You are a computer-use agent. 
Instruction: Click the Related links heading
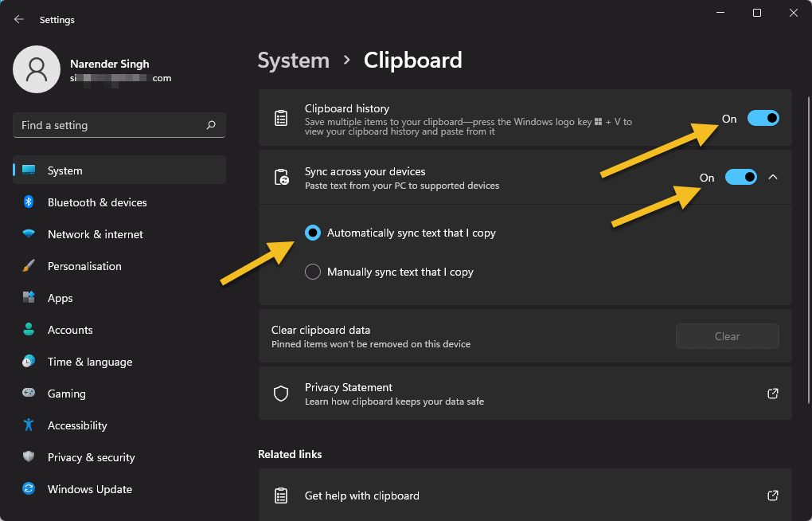pos(290,454)
